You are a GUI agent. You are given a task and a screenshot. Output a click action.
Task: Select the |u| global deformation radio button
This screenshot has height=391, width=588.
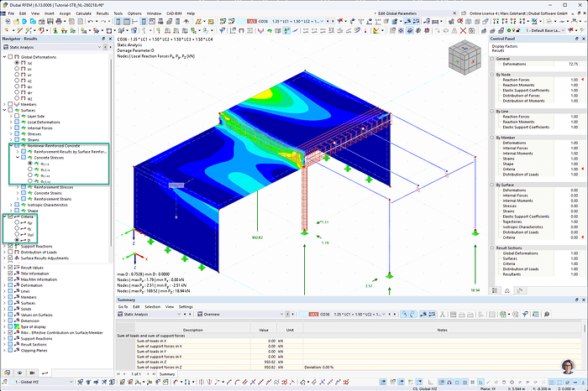click(x=17, y=62)
